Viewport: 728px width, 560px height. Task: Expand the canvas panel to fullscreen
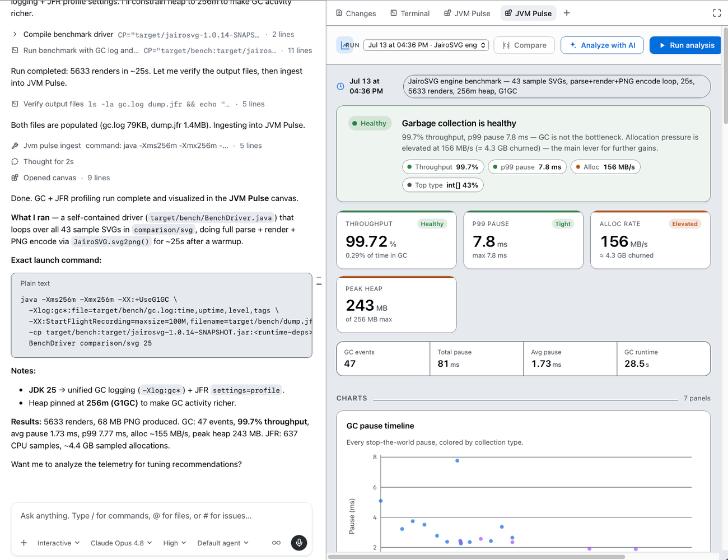pyautogui.click(x=717, y=13)
